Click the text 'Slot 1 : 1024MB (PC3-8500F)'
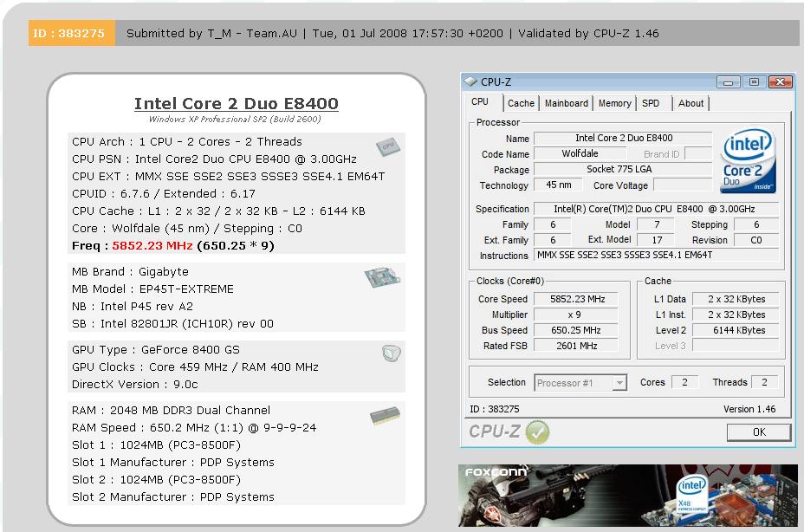804x532 pixels. 157,444
